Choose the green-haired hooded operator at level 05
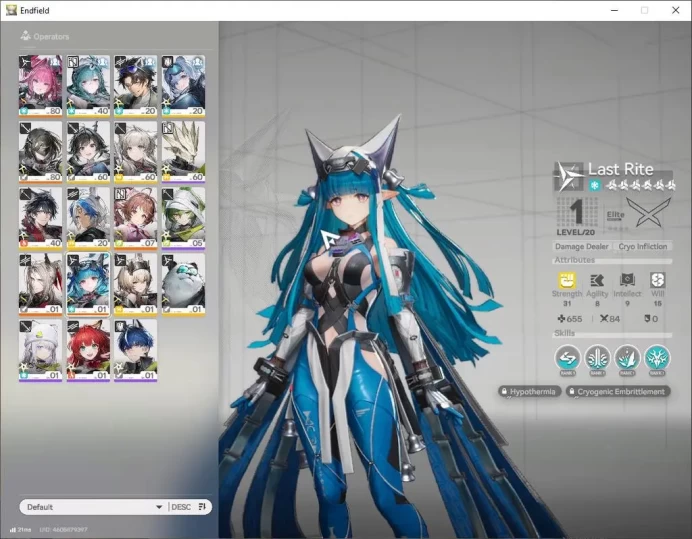Viewport: 692px width, 539px height. click(183, 218)
